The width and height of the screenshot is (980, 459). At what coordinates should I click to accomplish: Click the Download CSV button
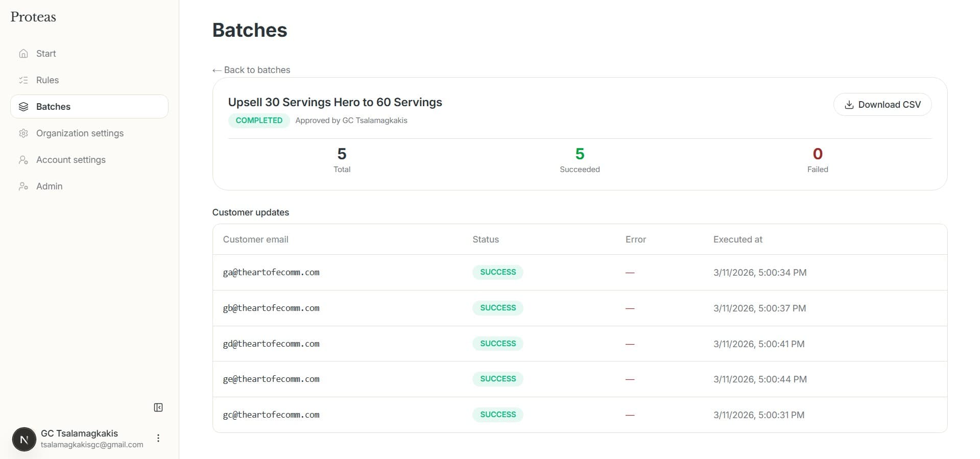tap(882, 105)
